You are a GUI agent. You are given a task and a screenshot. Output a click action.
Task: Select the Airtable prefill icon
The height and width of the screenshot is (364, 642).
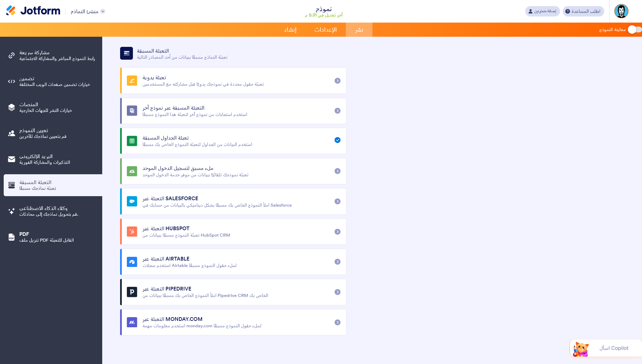[132, 262]
